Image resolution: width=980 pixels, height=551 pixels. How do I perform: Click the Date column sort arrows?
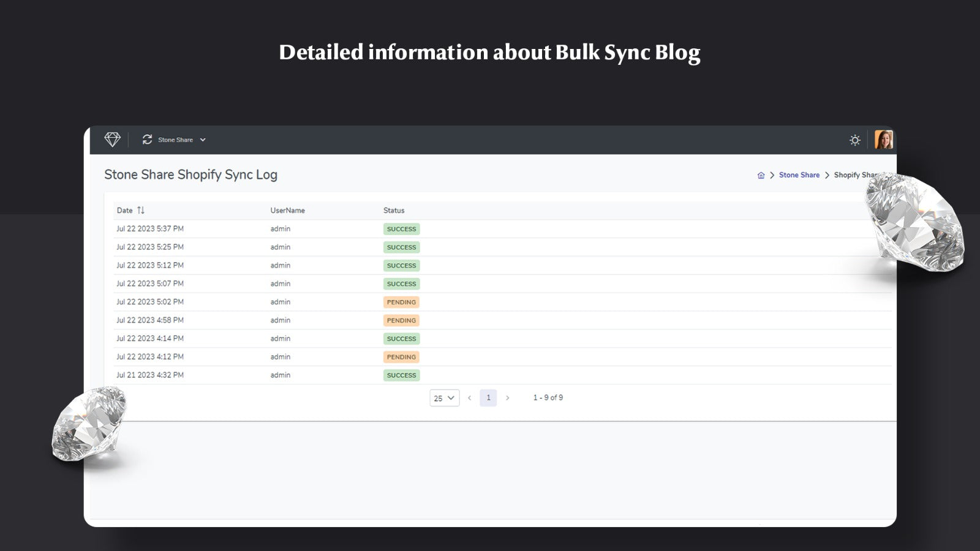click(141, 210)
